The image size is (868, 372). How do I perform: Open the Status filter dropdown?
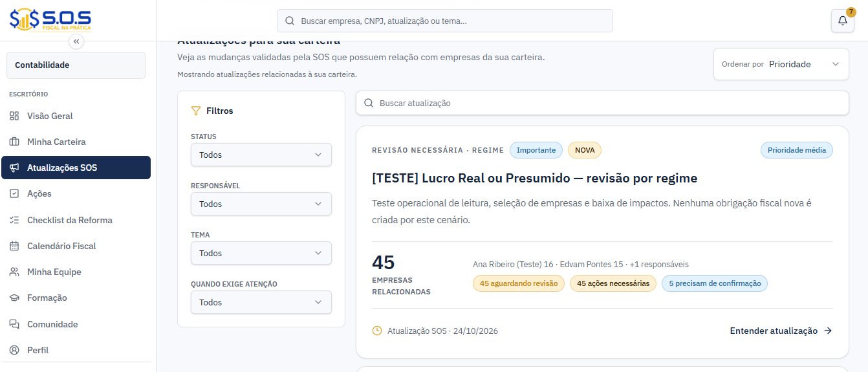pyautogui.click(x=261, y=155)
